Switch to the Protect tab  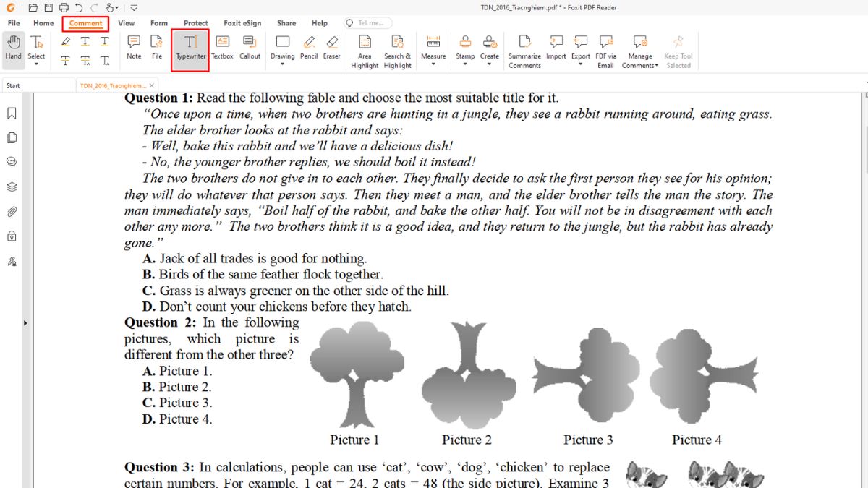tap(196, 23)
